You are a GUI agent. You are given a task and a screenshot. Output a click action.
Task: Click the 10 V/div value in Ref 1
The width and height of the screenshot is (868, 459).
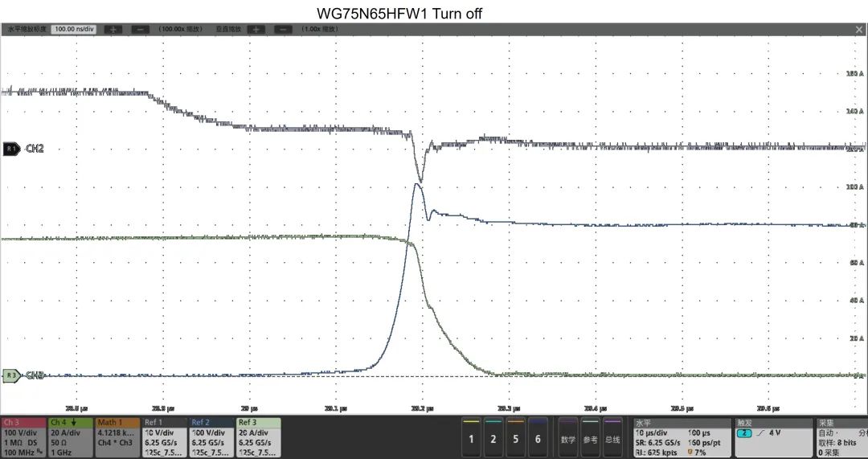coord(160,433)
